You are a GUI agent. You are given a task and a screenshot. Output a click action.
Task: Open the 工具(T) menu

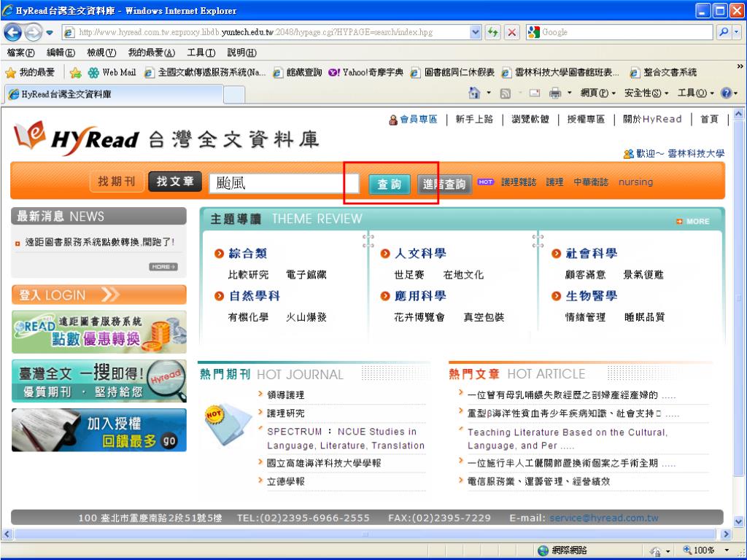pos(201,52)
